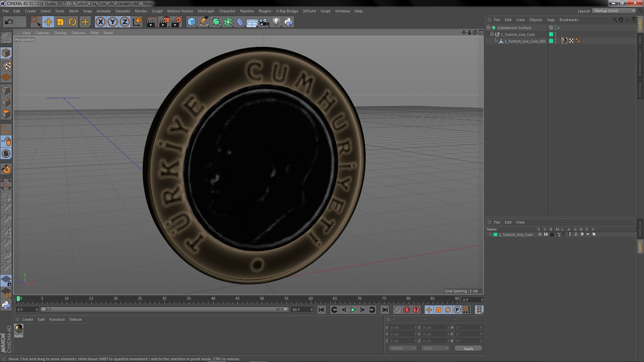Open the Sculpt menu

(157, 11)
